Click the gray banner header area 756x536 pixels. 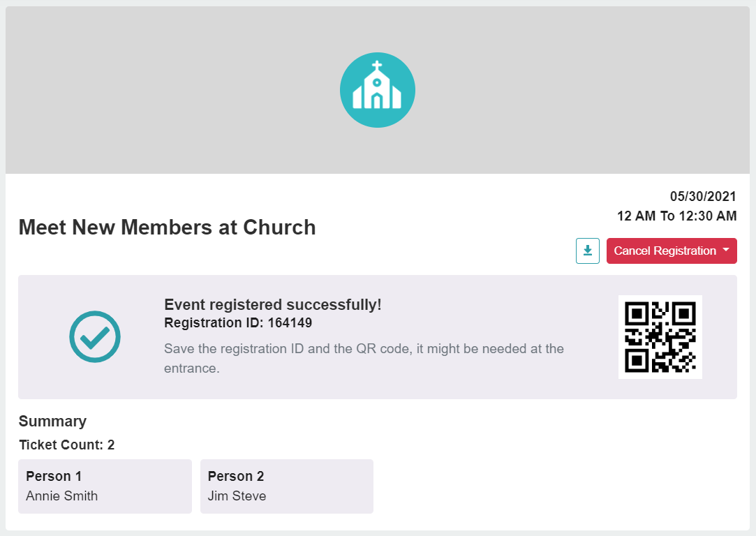[x=378, y=90]
